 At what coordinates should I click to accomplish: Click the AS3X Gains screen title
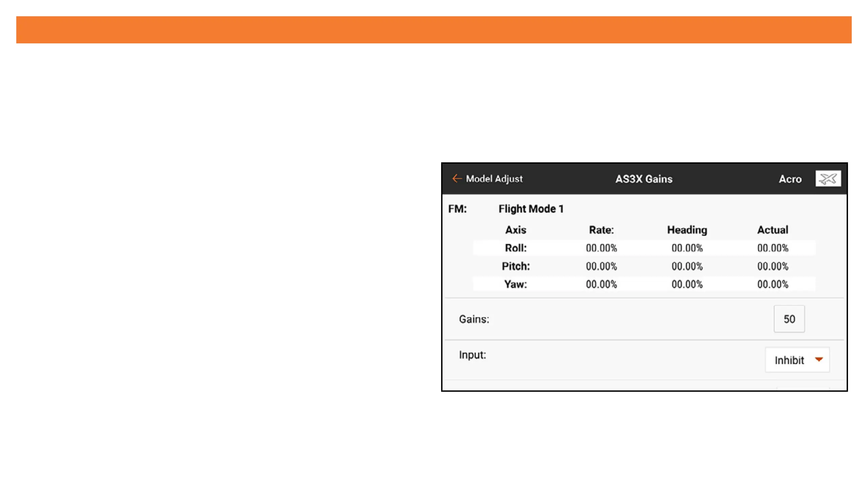(644, 179)
